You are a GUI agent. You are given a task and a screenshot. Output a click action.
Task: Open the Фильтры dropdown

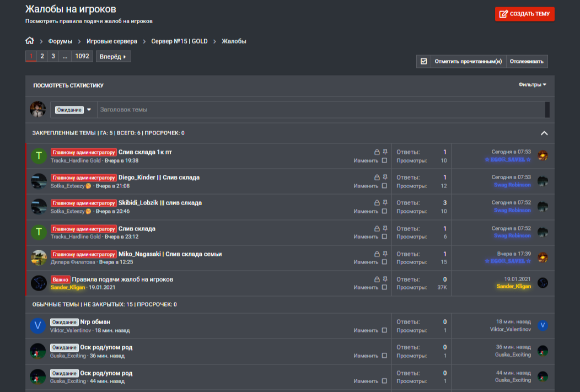532,85
